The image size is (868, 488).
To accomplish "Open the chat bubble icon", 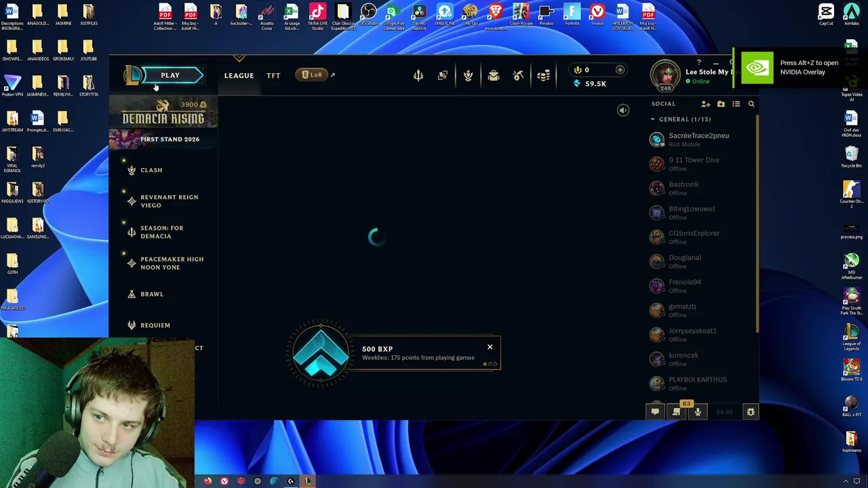I will tap(654, 412).
